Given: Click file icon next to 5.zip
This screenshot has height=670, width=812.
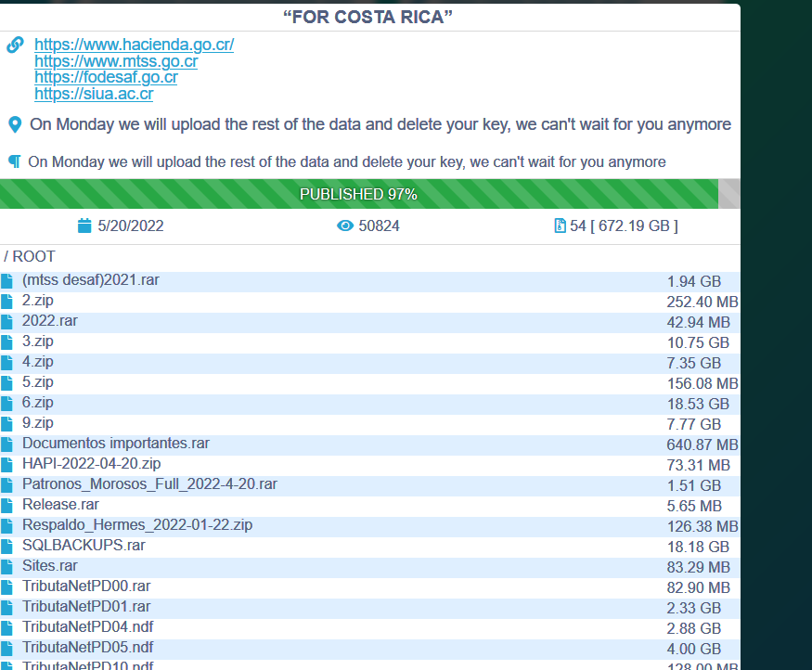Looking at the screenshot, I should pos(6,383).
